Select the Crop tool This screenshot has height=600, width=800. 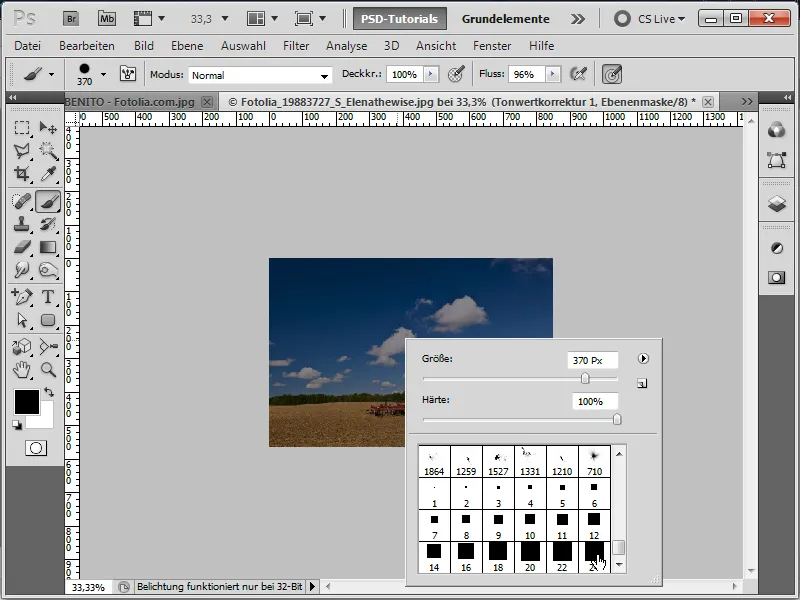[x=22, y=174]
